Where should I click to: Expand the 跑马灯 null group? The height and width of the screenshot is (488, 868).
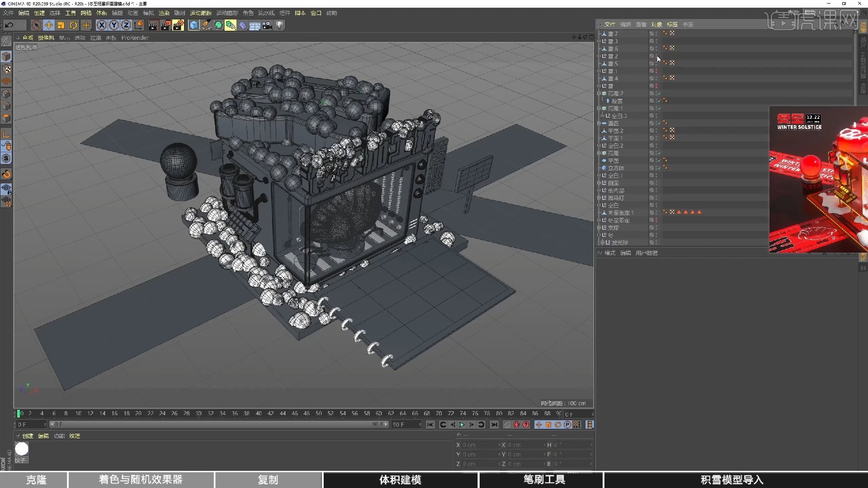click(599, 198)
